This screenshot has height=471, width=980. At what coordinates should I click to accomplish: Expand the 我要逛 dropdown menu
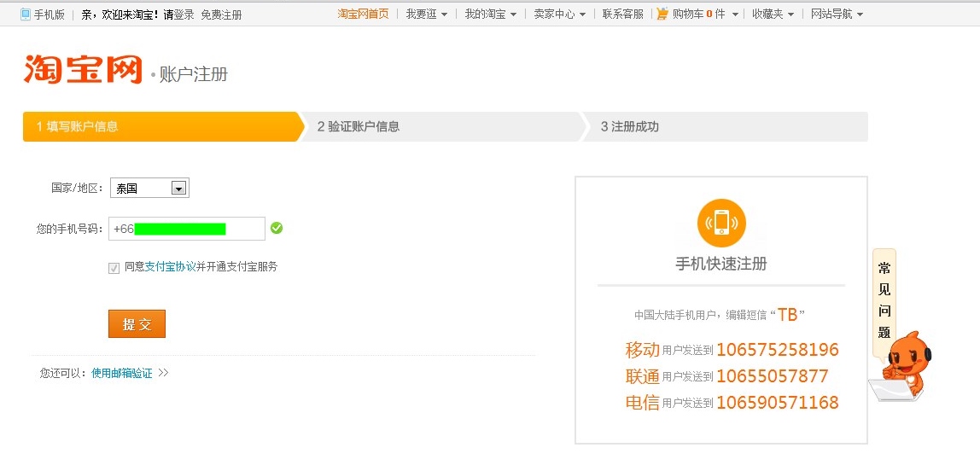coord(426,14)
